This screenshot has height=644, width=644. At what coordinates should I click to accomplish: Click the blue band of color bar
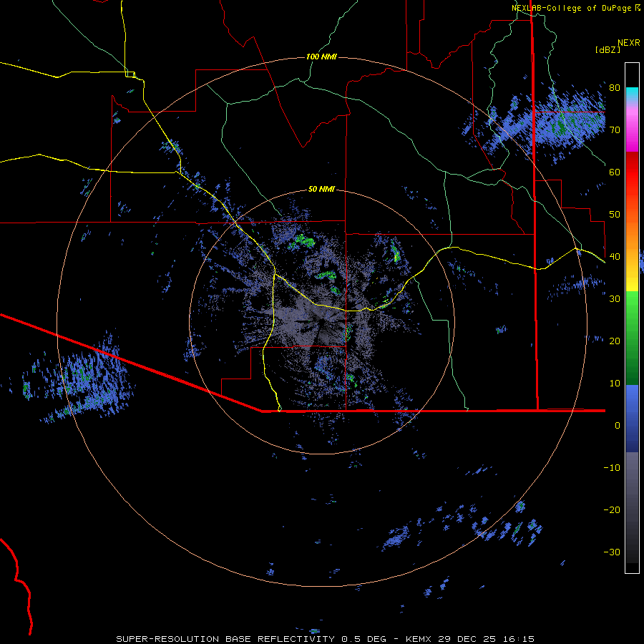click(632, 419)
